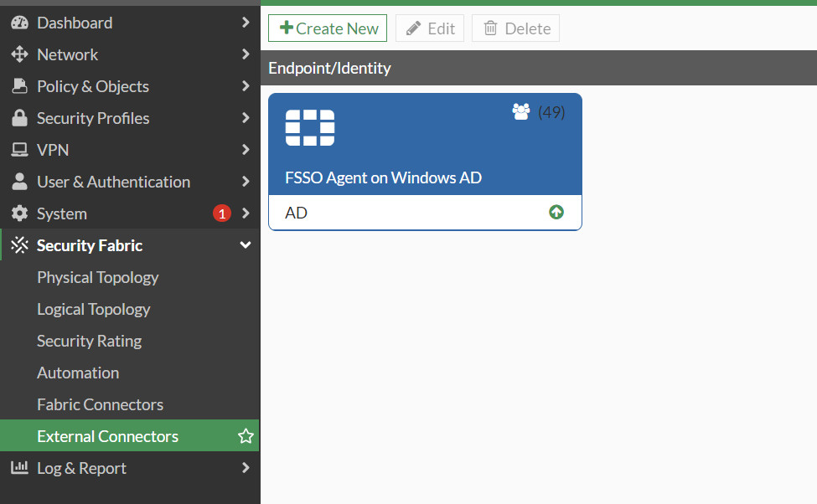Toggle favorite star for External Connectors
The width and height of the screenshot is (817, 504).
point(246,436)
